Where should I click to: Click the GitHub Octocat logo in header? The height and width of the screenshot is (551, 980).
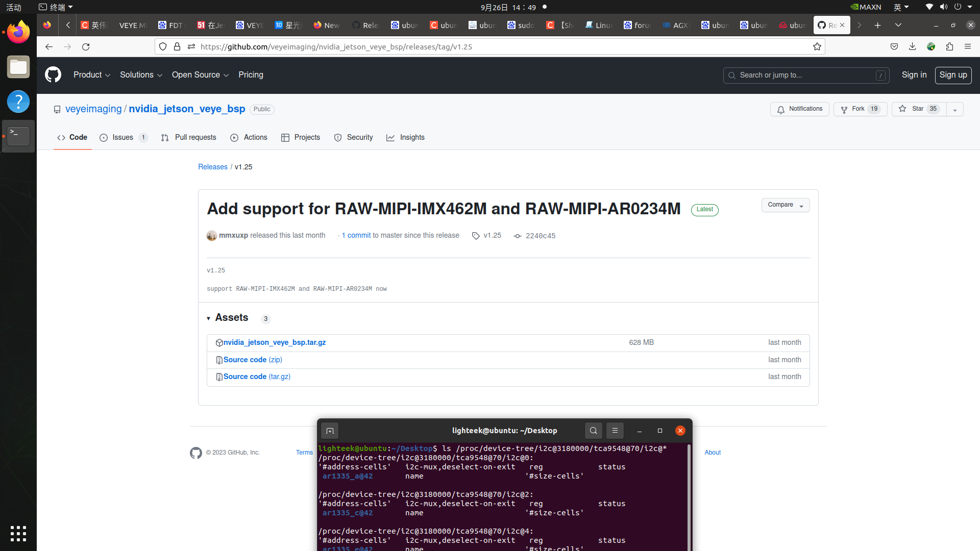[53, 74]
